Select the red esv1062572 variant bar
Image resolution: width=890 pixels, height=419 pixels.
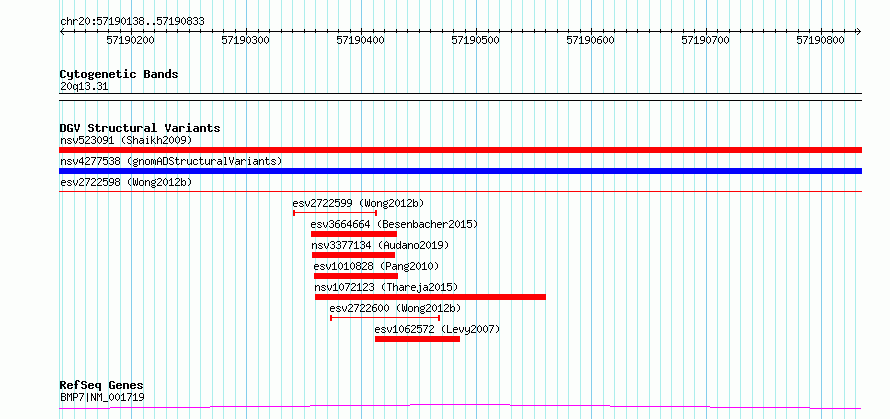click(x=417, y=339)
